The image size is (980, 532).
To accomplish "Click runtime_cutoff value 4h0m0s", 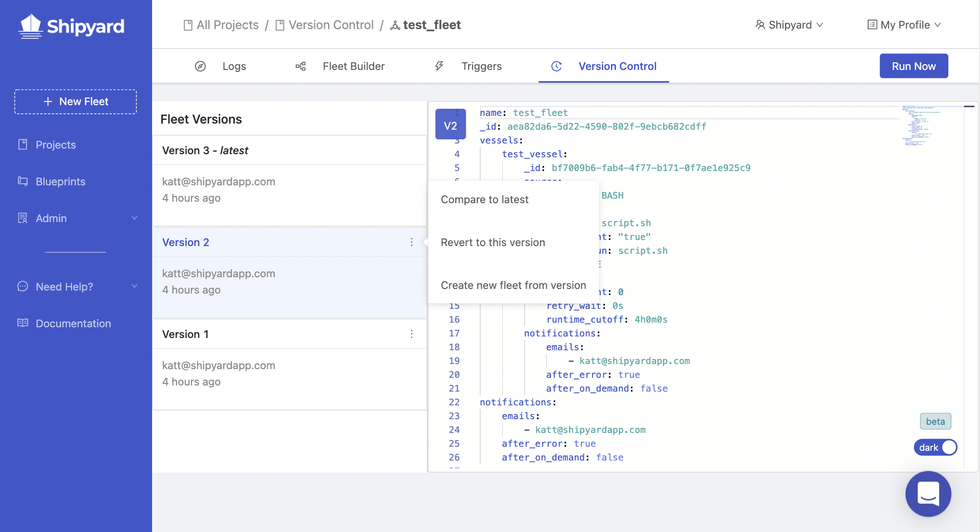I will 651,320.
